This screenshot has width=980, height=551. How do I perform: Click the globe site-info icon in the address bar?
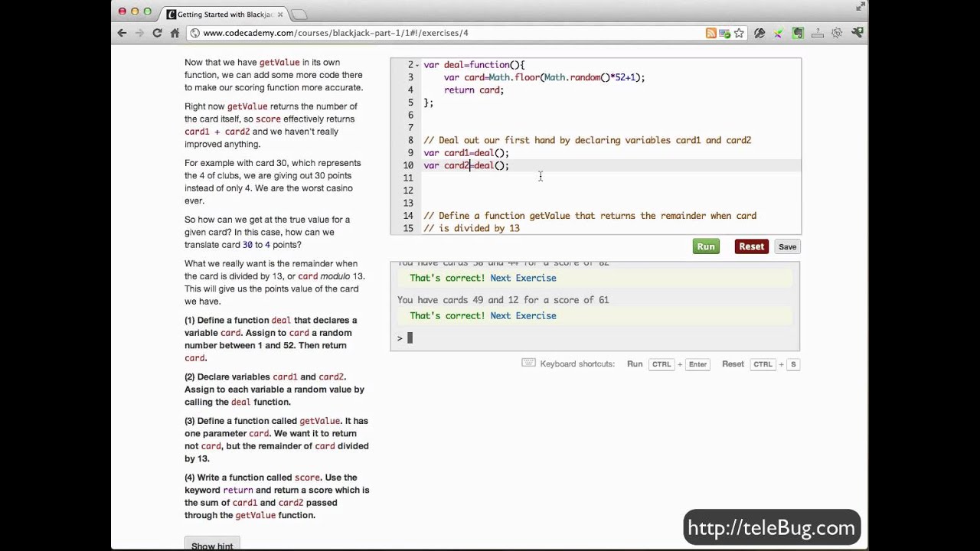[195, 33]
